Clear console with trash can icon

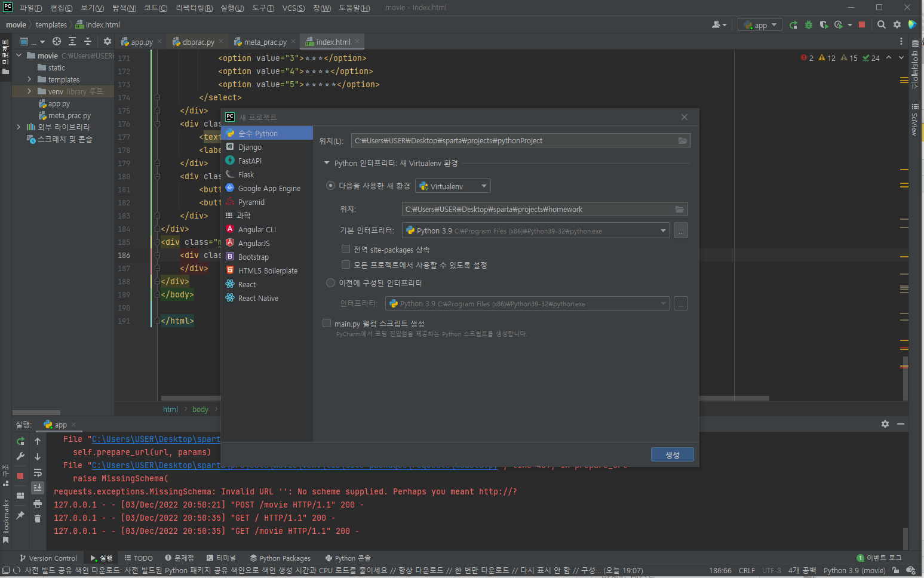click(38, 518)
